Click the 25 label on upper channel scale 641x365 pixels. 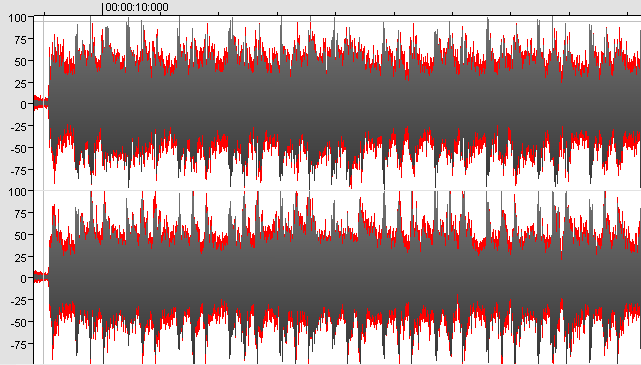[20, 84]
